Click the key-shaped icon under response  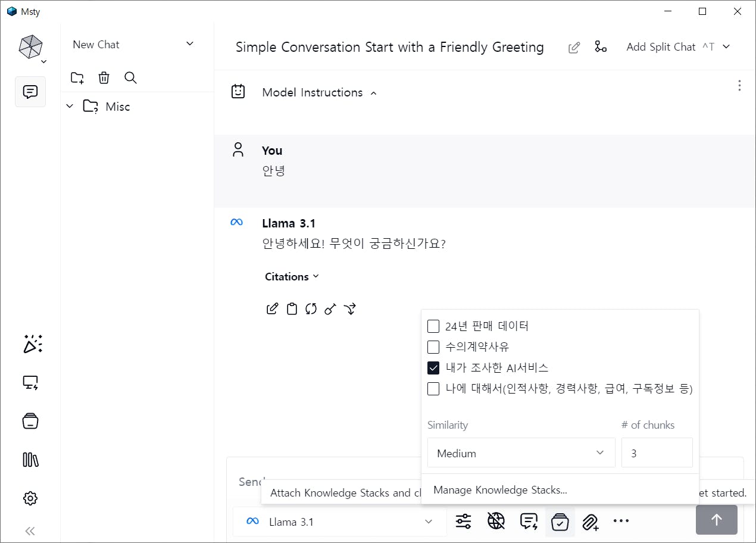click(x=330, y=308)
